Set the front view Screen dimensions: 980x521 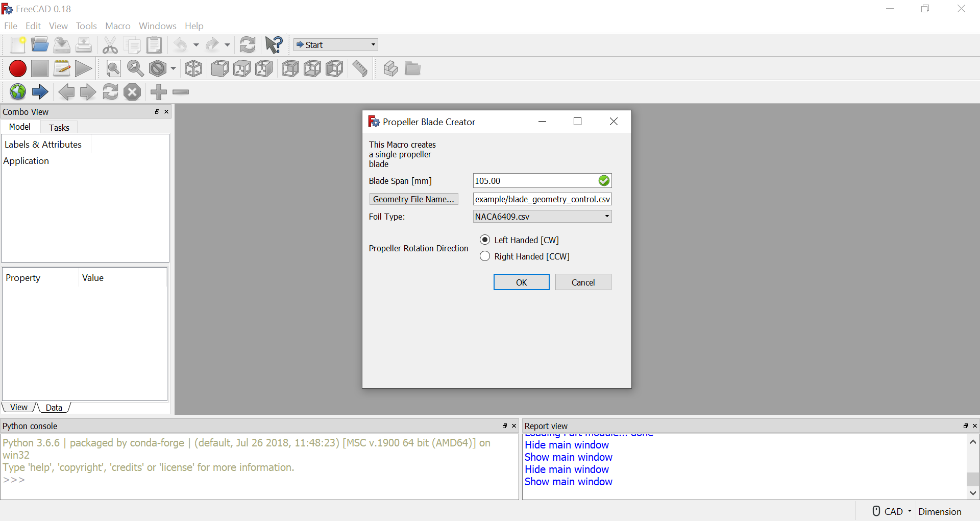tap(220, 68)
